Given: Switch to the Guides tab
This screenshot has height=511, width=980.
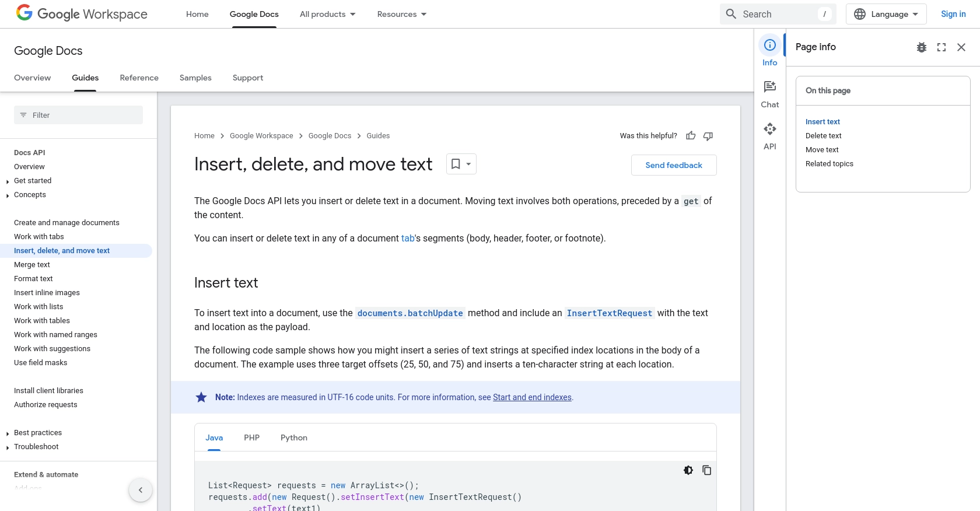Looking at the screenshot, I should point(85,78).
